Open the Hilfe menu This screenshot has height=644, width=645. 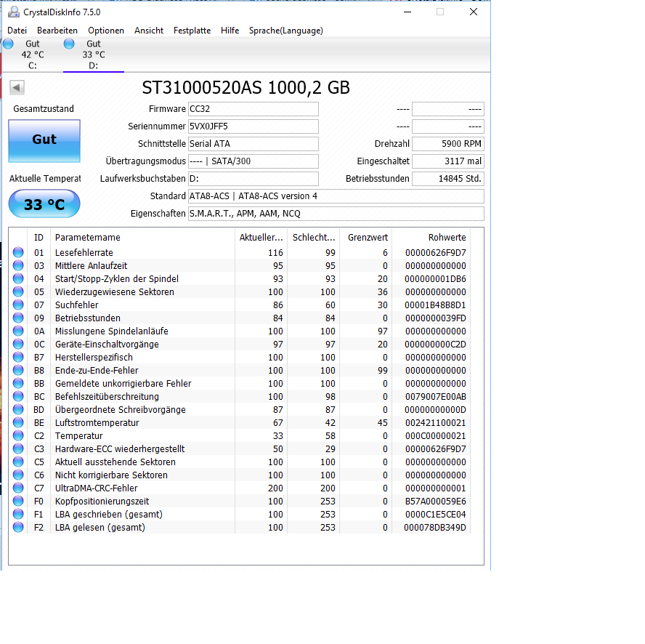230,31
